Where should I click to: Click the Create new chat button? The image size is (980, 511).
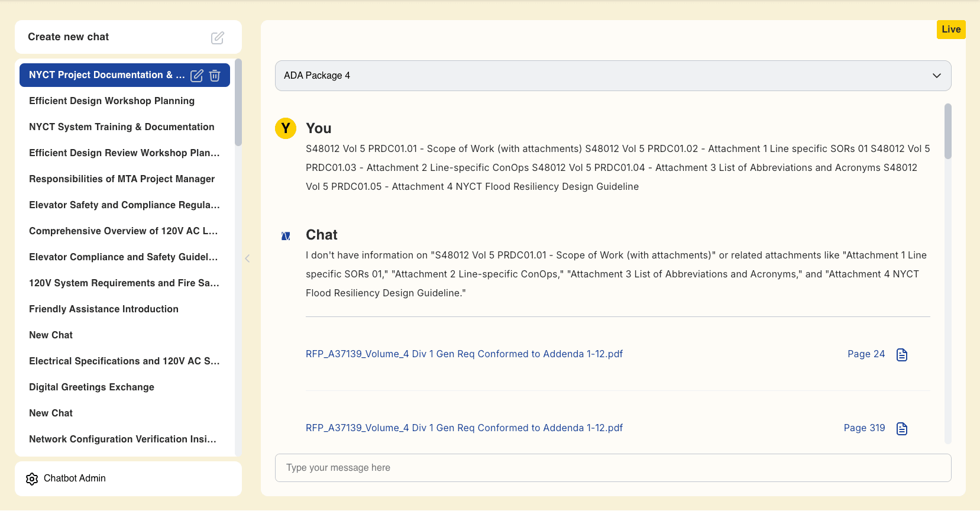[128, 37]
